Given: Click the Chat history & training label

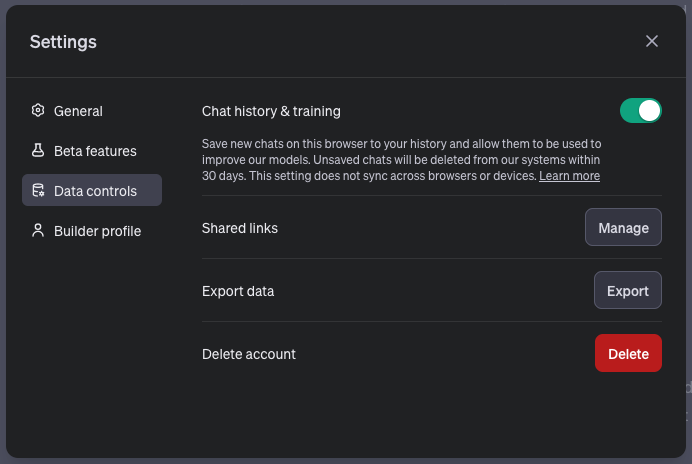Looking at the screenshot, I should pos(271,111).
